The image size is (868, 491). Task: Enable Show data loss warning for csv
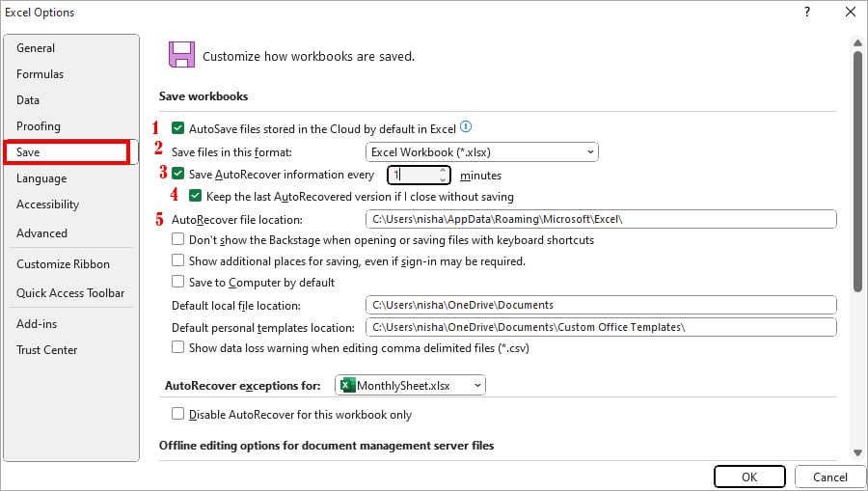177,347
